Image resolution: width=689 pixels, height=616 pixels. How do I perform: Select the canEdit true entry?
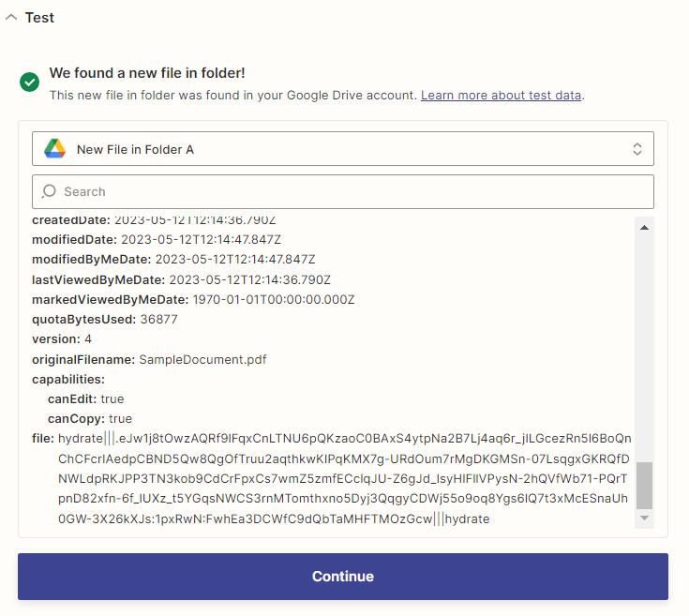[x=85, y=399]
